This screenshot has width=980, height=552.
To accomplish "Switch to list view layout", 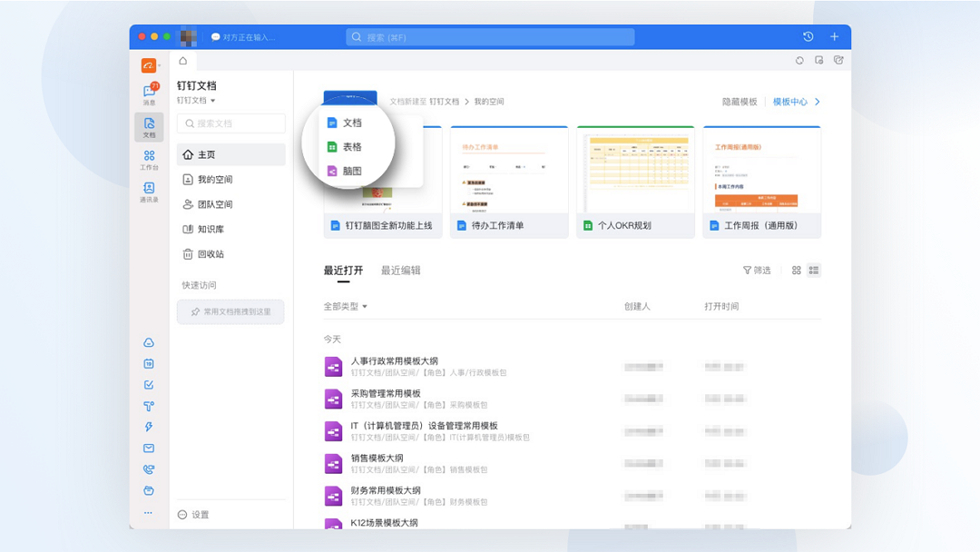I will pyautogui.click(x=814, y=271).
